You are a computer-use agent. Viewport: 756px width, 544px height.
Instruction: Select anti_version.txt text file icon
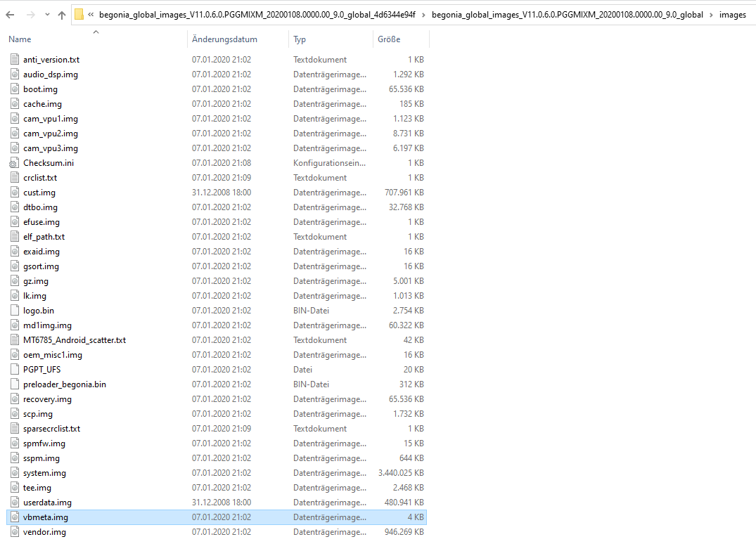[15, 60]
